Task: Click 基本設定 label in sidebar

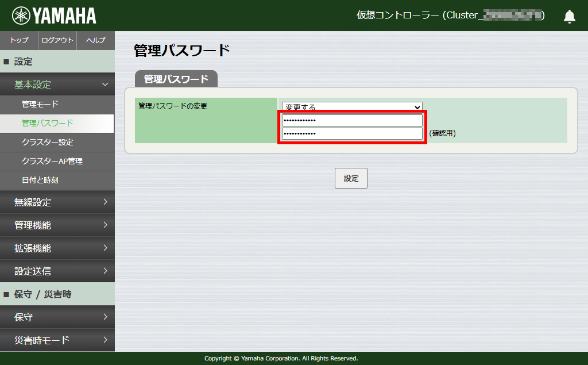Action: click(33, 84)
